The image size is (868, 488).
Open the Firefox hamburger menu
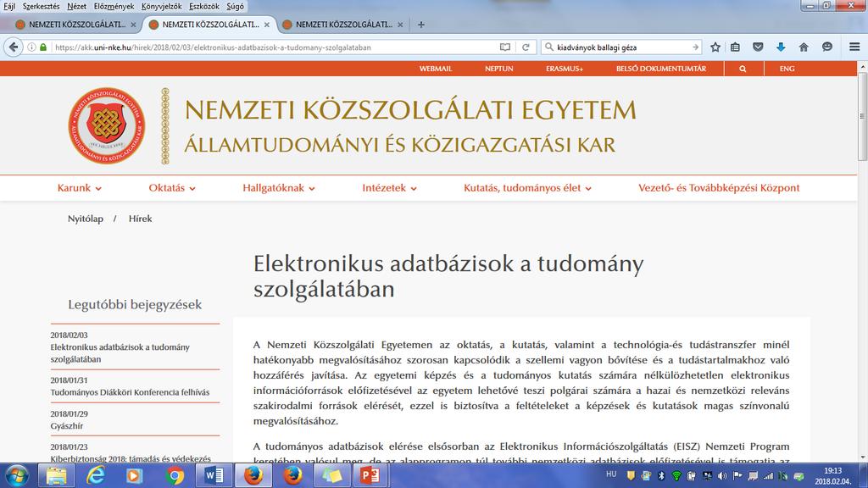[854, 47]
